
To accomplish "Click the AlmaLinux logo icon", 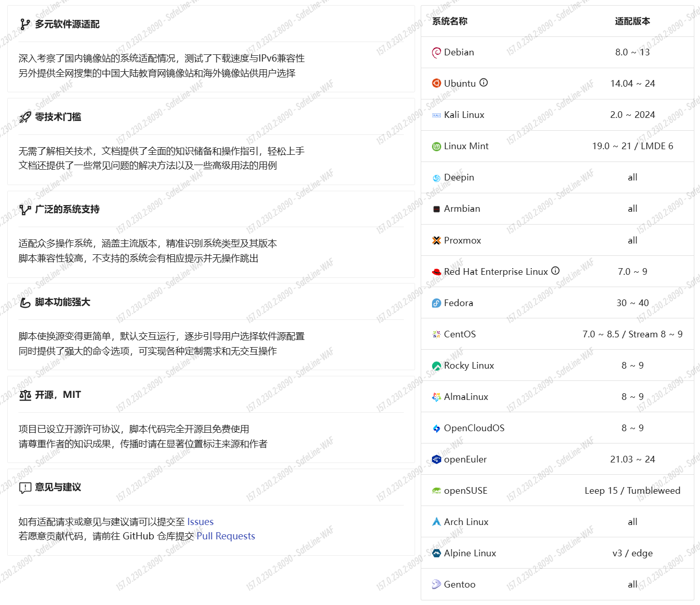I will [x=437, y=397].
